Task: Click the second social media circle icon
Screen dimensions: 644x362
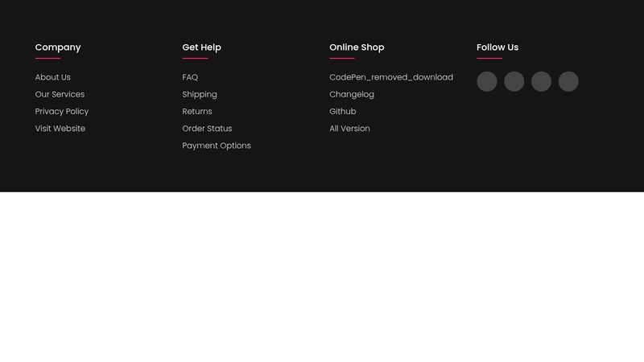Action: tap(514, 81)
